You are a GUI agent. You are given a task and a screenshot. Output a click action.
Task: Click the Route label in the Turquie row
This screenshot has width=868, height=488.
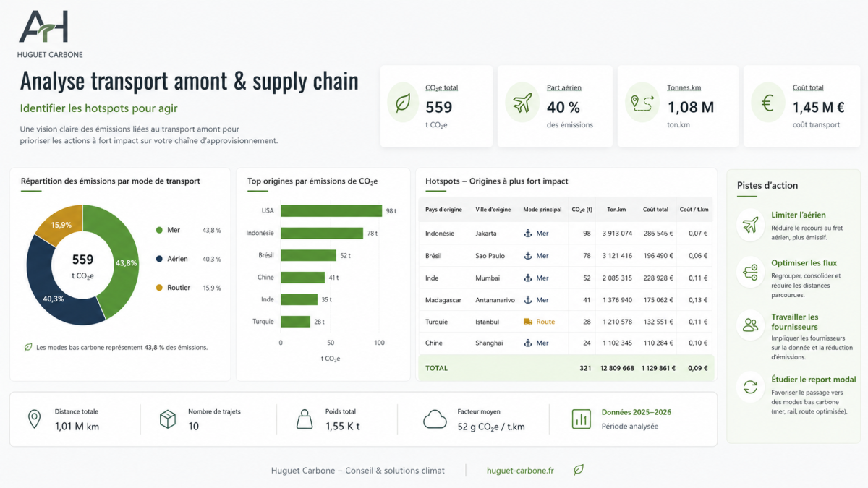point(545,322)
